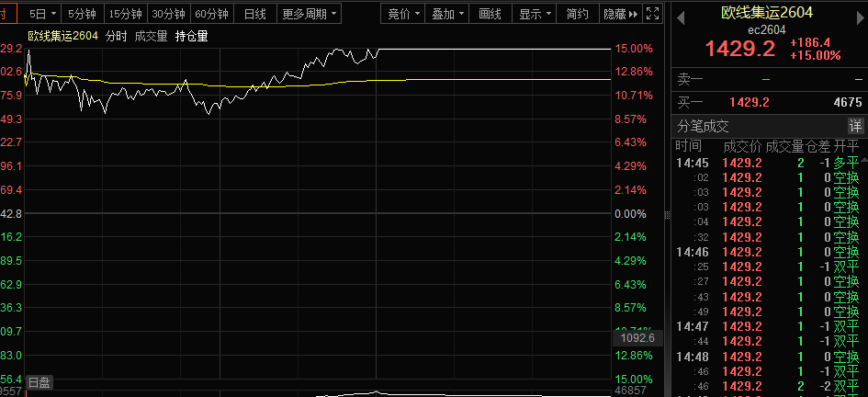Screen dimensions: 868x397
Task: Click the 简约 simple mode button
Action: [x=578, y=14]
